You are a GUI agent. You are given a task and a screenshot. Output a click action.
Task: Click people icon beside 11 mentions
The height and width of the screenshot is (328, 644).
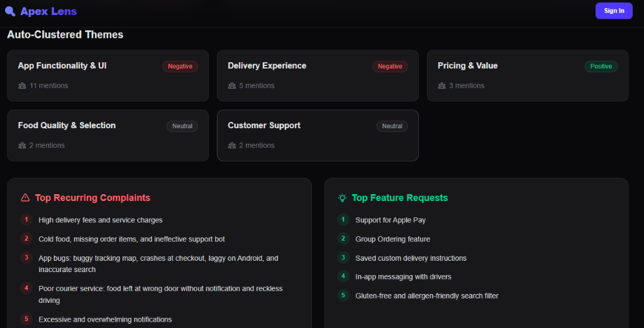point(22,86)
